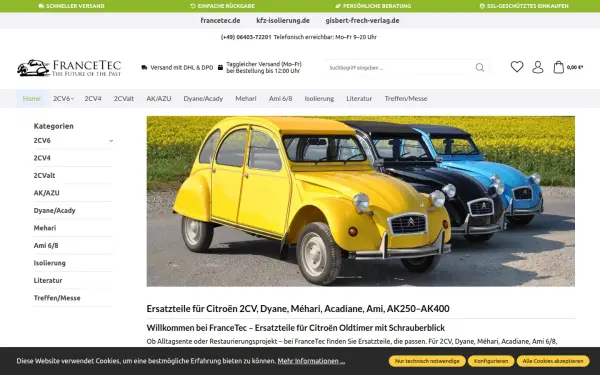Select 2CV4 in the Kategorien sidebar
The image size is (600, 375).
[42, 158]
